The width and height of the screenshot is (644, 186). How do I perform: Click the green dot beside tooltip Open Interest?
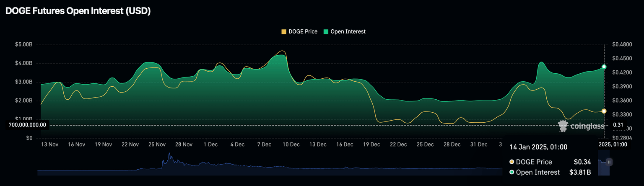512,172
